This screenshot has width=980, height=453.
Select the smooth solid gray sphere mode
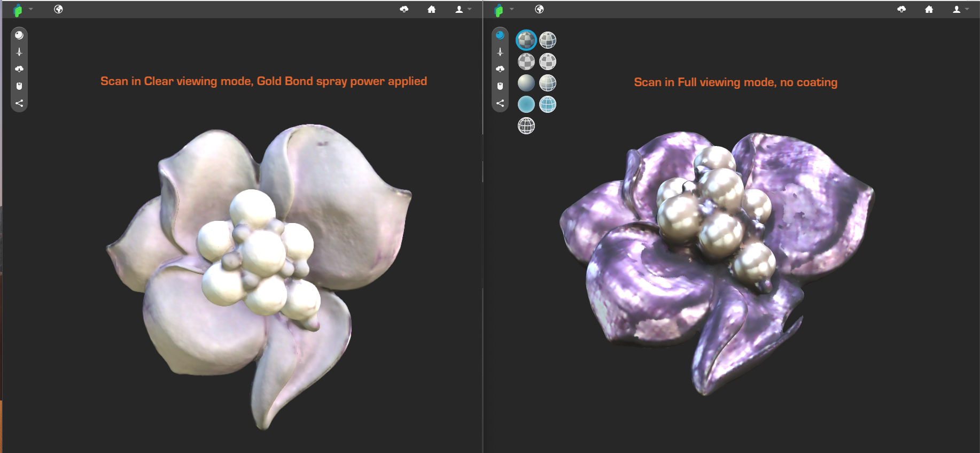(x=526, y=83)
